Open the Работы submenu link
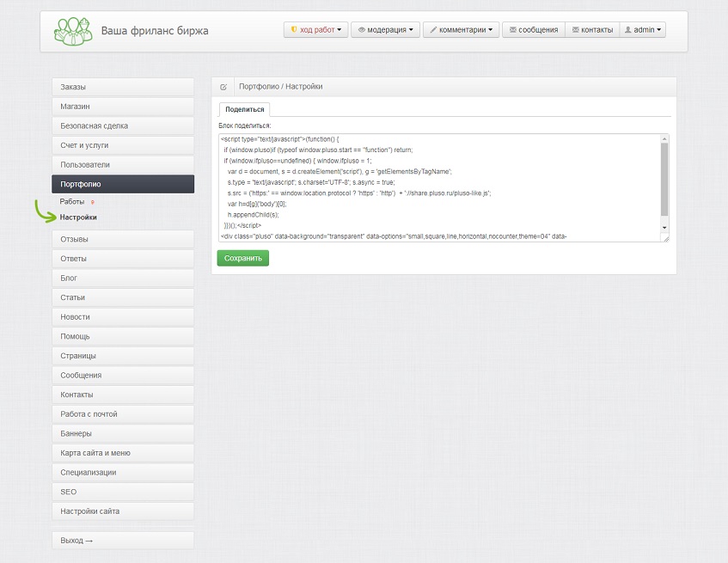Screen dimensions: 728x563 click(x=72, y=202)
